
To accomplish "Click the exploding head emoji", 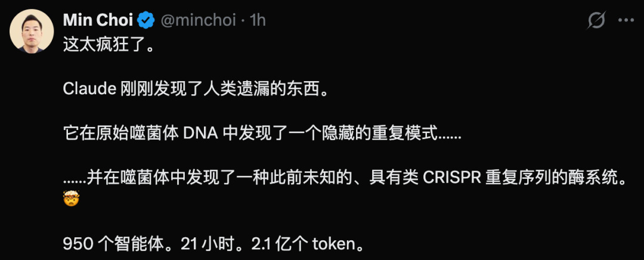I will point(71,200).
